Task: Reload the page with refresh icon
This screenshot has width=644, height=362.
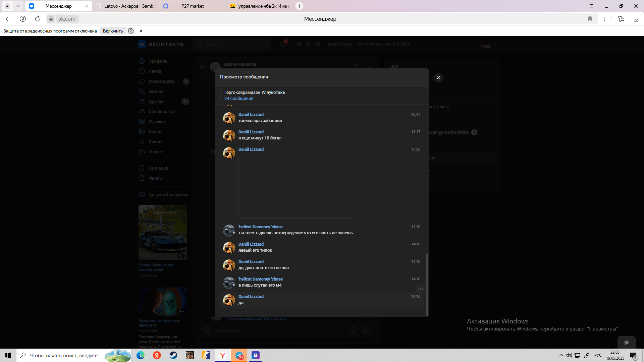Action: 38,19
